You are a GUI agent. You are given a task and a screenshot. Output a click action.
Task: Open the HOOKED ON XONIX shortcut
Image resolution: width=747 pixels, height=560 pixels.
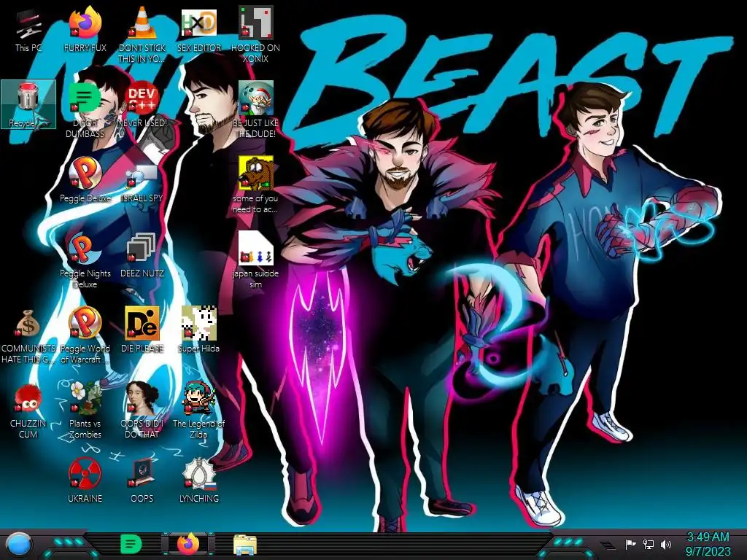[255, 34]
